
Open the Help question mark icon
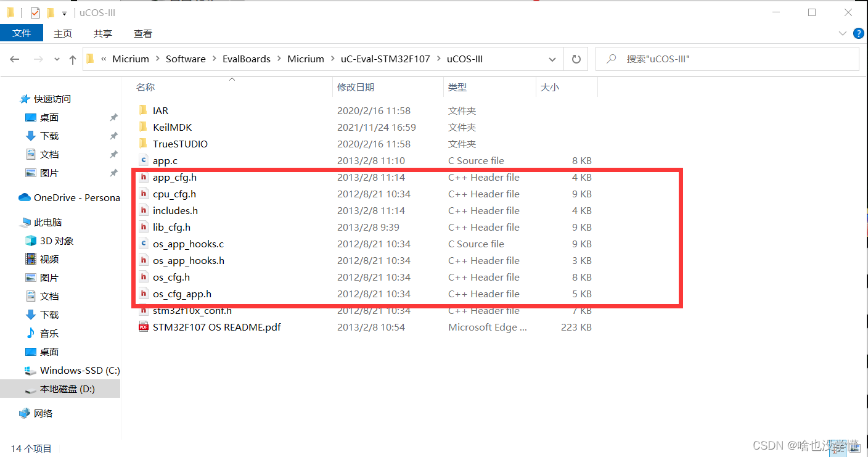[858, 33]
